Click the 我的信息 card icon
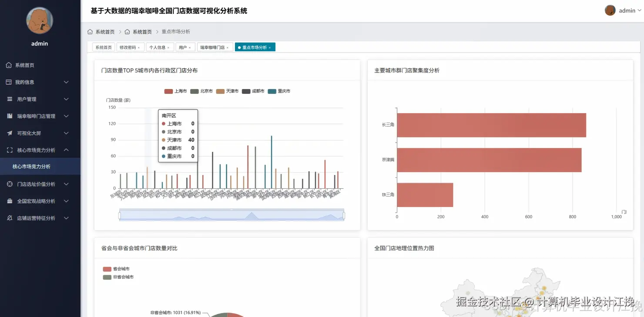This screenshot has height=317, width=644. [9, 82]
